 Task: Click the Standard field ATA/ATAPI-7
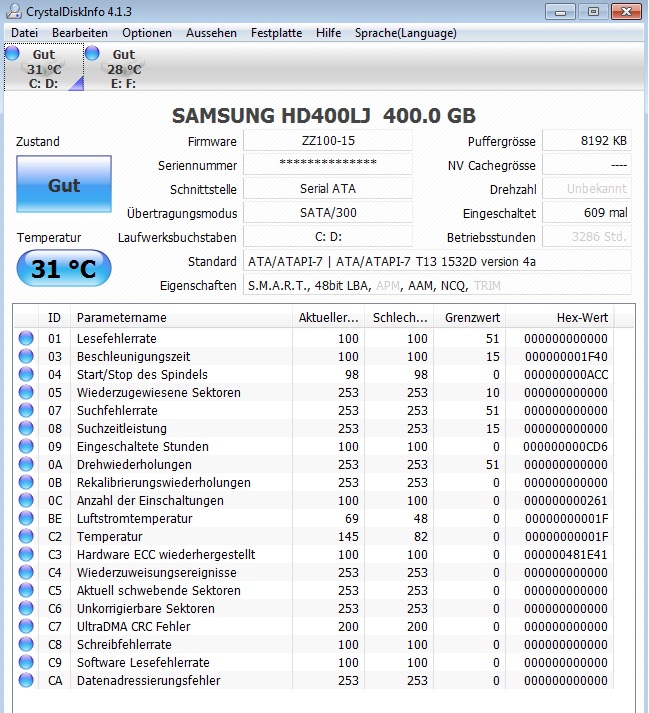438,261
